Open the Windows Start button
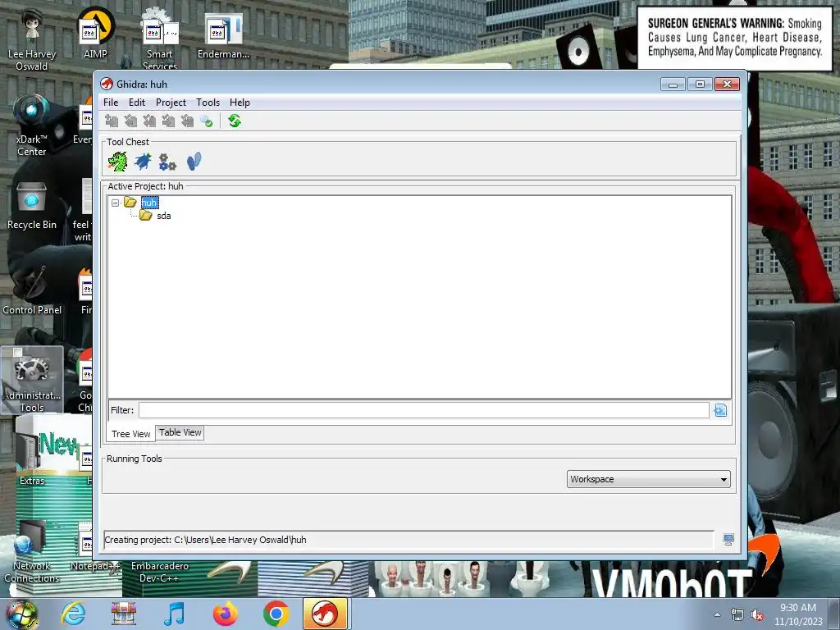This screenshot has height=630, width=840. click(x=21, y=614)
